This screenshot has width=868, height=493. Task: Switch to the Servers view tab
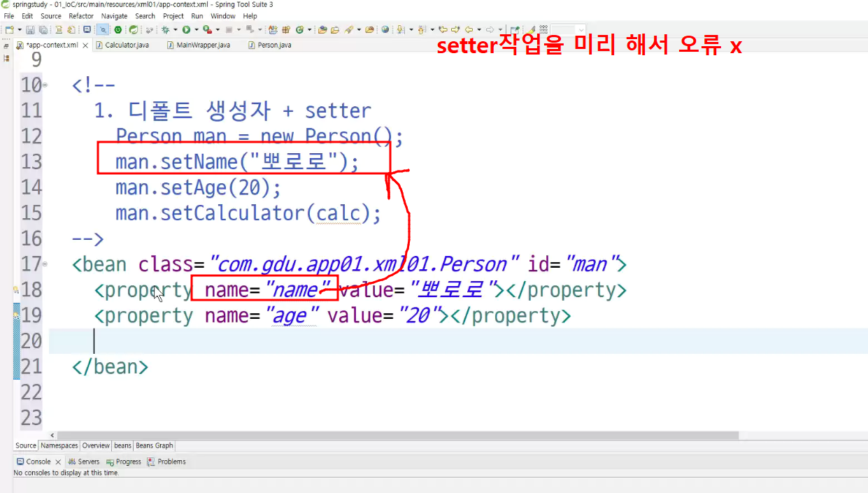tap(84, 462)
